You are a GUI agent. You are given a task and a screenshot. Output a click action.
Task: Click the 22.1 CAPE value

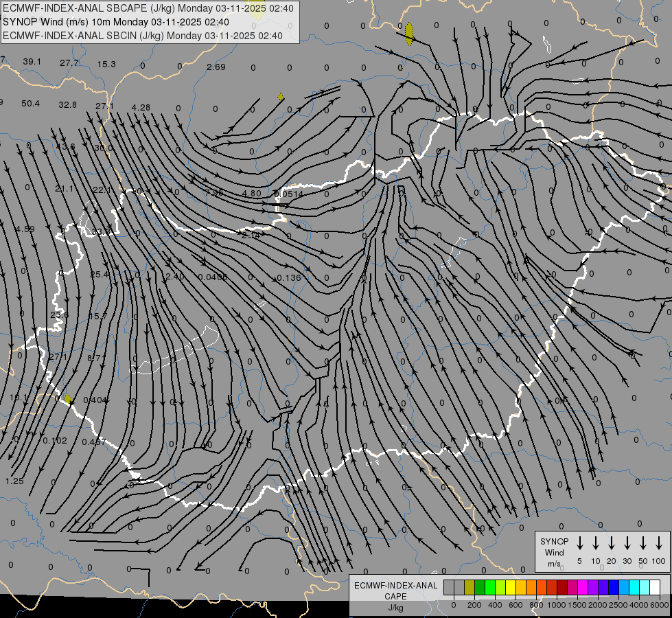click(102, 190)
